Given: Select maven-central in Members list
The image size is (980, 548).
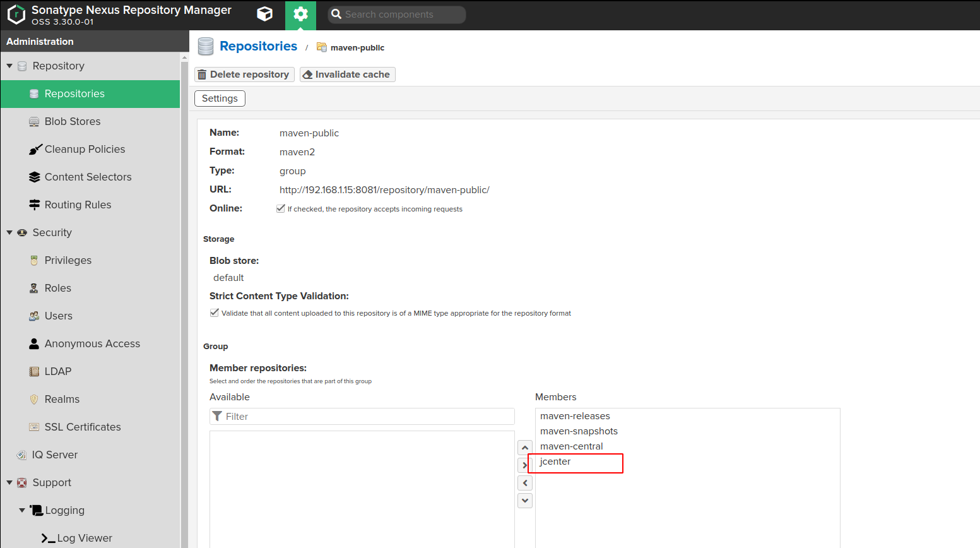Looking at the screenshot, I should [688, 446].
